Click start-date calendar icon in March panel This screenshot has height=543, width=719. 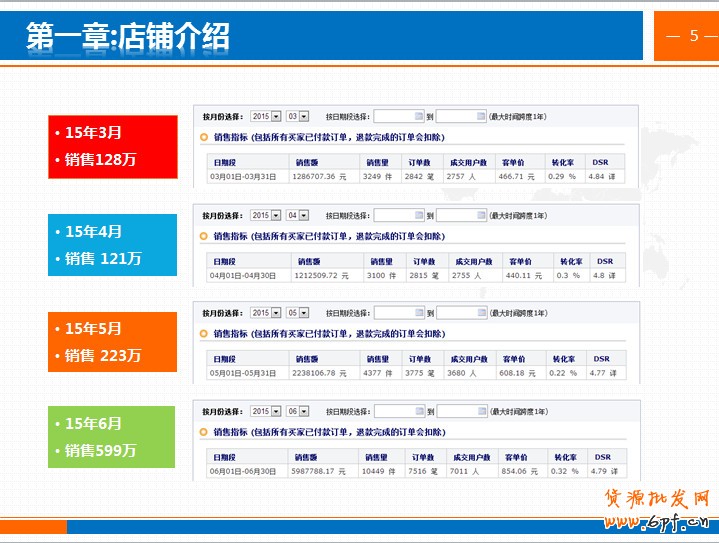coord(419,117)
